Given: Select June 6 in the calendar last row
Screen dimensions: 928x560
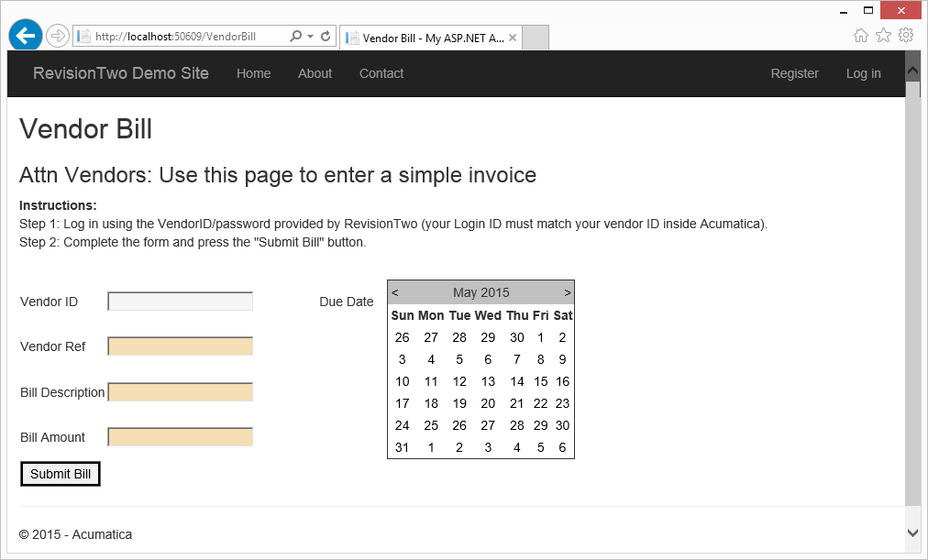Looking at the screenshot, I should 562,447.
